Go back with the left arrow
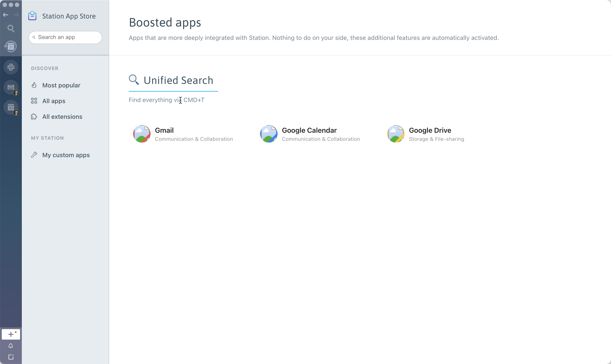Image resolution: width=611 pixels, height=364 pixels. coord(6,15)
